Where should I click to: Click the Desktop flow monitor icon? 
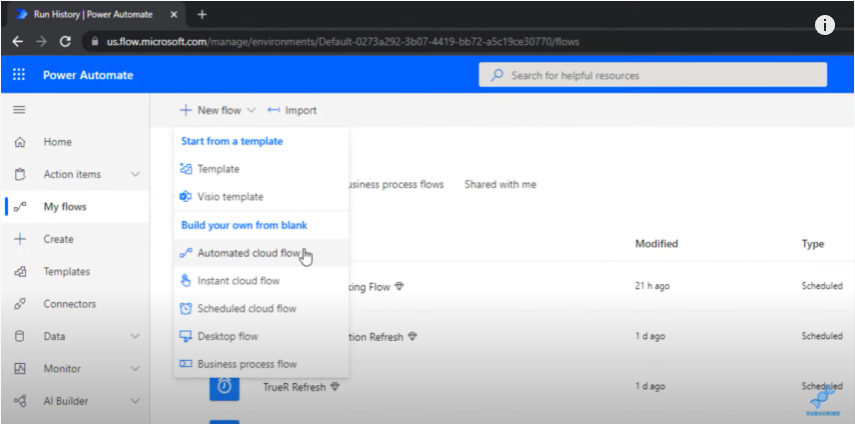186,336
